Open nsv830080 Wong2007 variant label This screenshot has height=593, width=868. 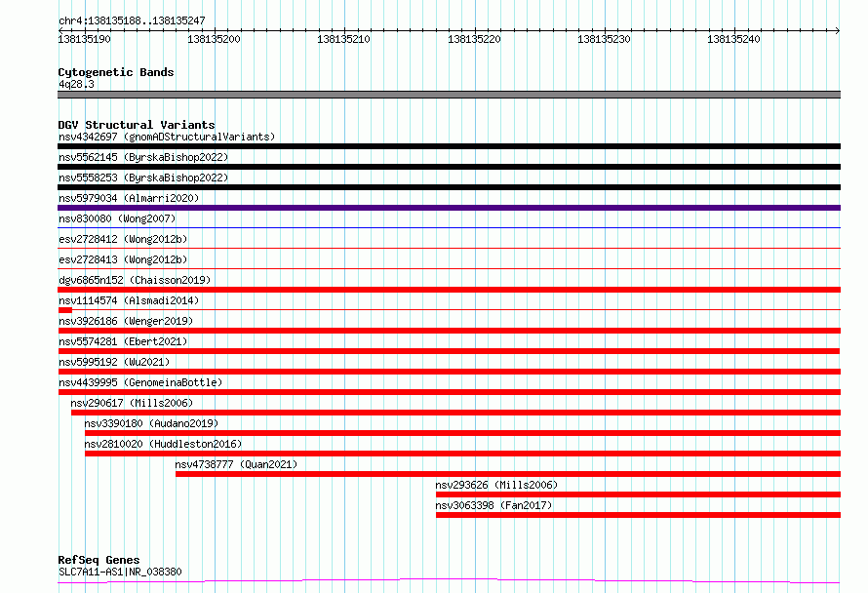(x=117, y=218)
